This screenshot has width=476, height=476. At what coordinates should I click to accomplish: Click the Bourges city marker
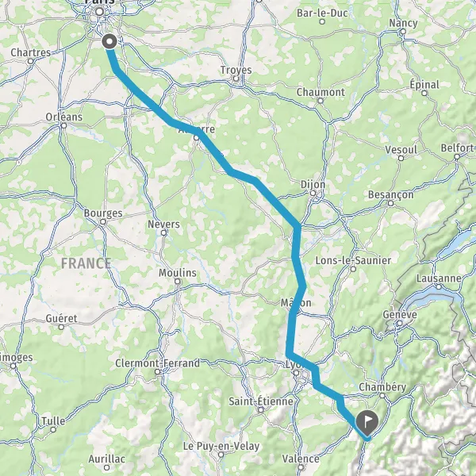(x=103, y=222)
